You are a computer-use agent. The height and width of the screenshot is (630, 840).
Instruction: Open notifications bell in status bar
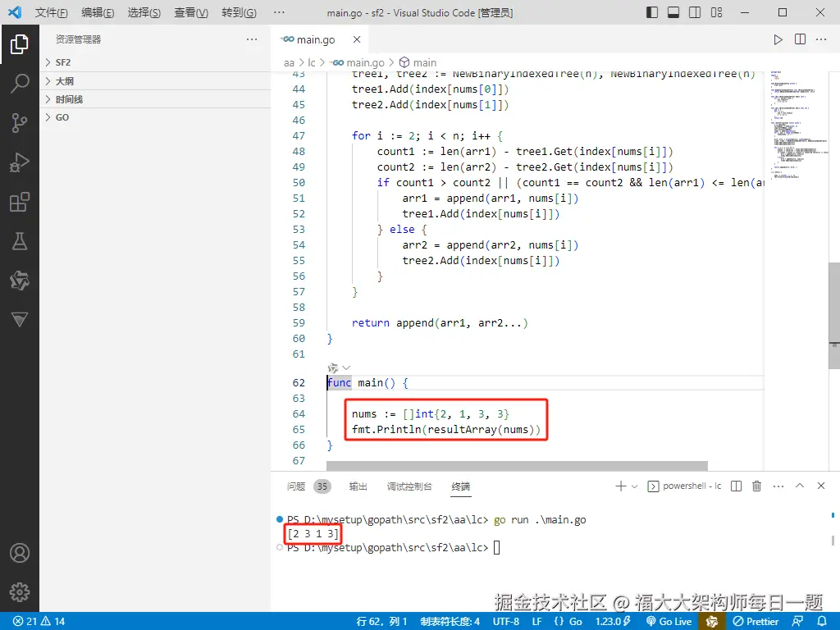point(822,621)
